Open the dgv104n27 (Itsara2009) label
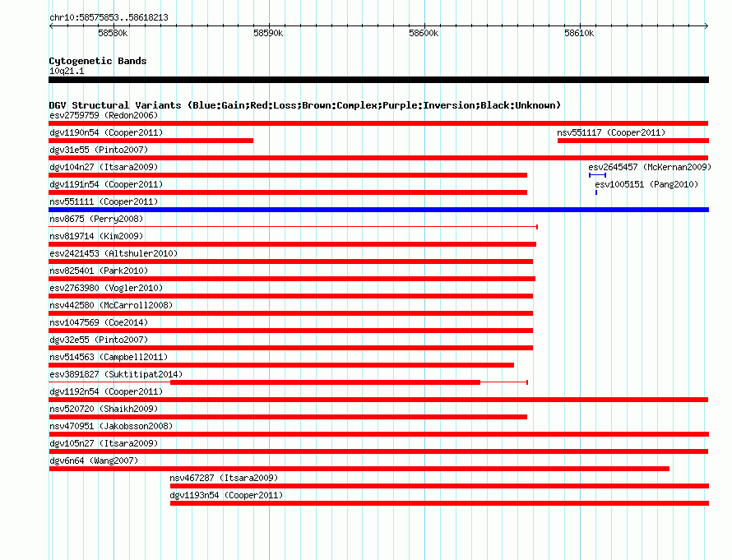 pos(104,167)
